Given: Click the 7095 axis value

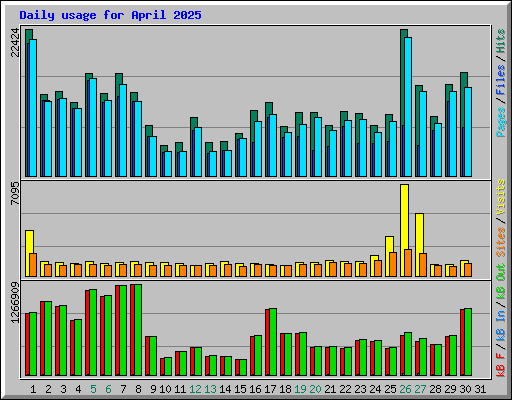Looking at the screenshot, I should [15, 194].
